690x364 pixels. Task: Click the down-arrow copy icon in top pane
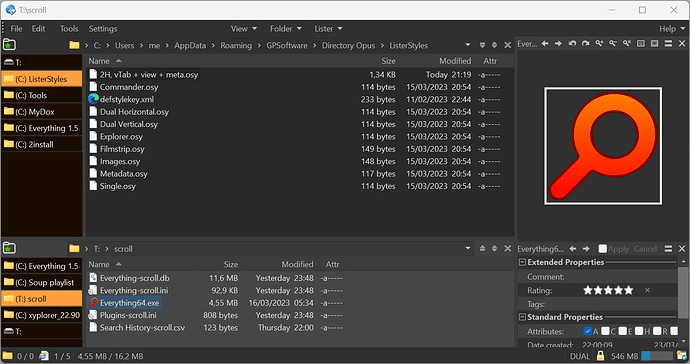[x=482, y=45]
